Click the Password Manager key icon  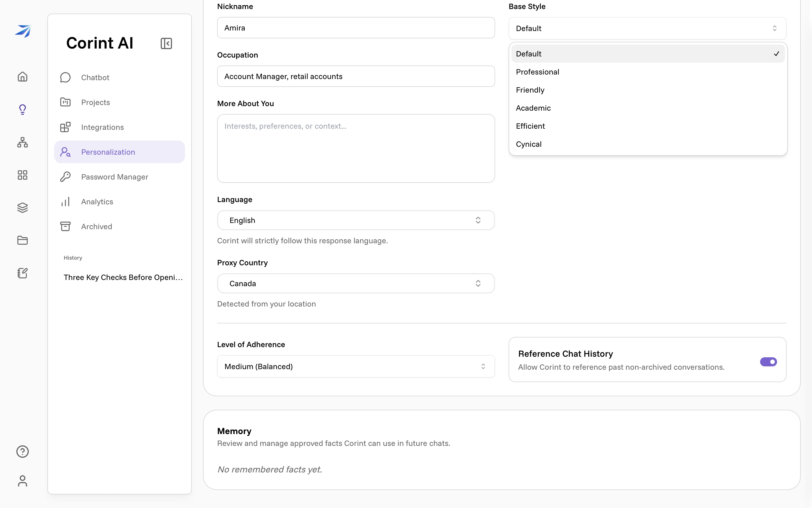[65, 177]
